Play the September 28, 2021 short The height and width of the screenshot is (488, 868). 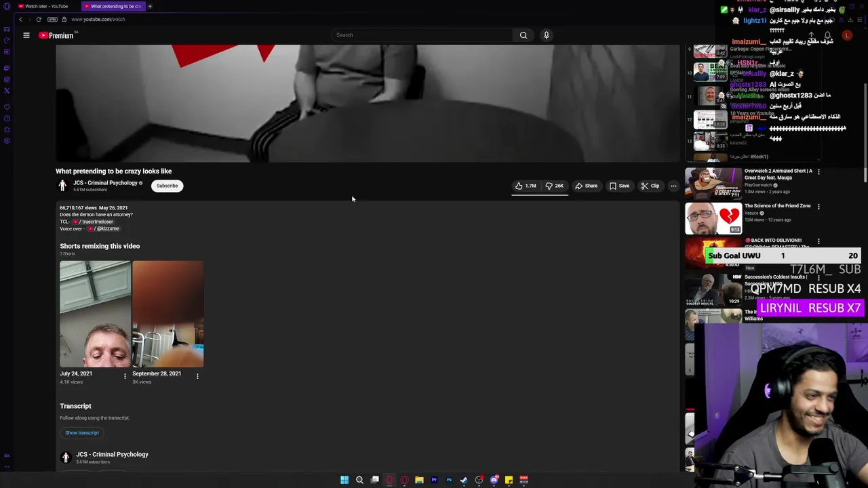pyautogui.click(x=167, y=314)
